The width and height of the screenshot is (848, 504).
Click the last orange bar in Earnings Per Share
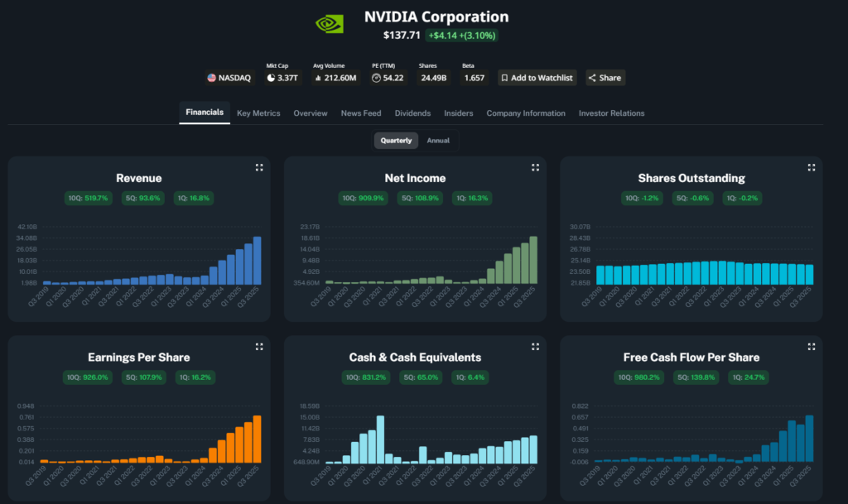pyautogui.click(x=258, y=439)
